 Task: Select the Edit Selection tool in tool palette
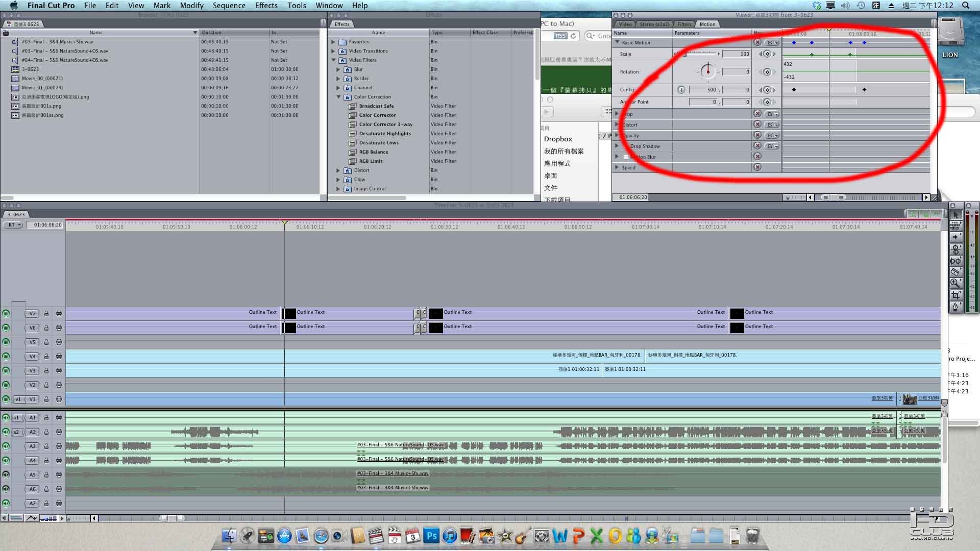955,226
